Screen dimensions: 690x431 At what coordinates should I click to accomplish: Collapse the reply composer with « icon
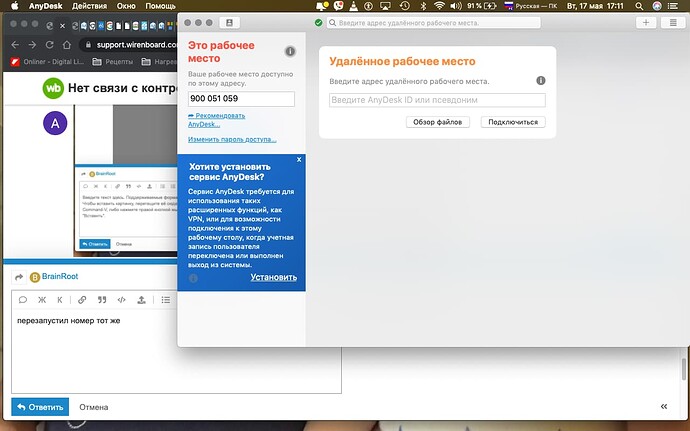664,406
